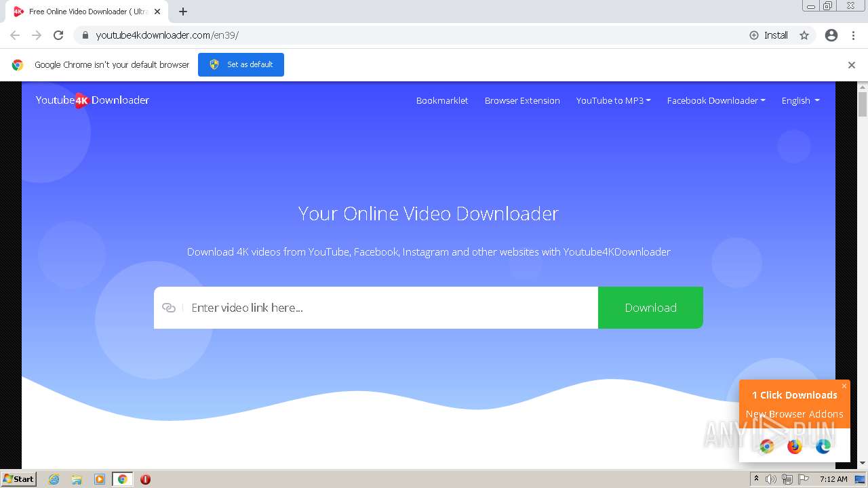Close the Free Online Video Downloader tab
The height and width of the screenshot is (488, 868).
click(x=157, y=12)
